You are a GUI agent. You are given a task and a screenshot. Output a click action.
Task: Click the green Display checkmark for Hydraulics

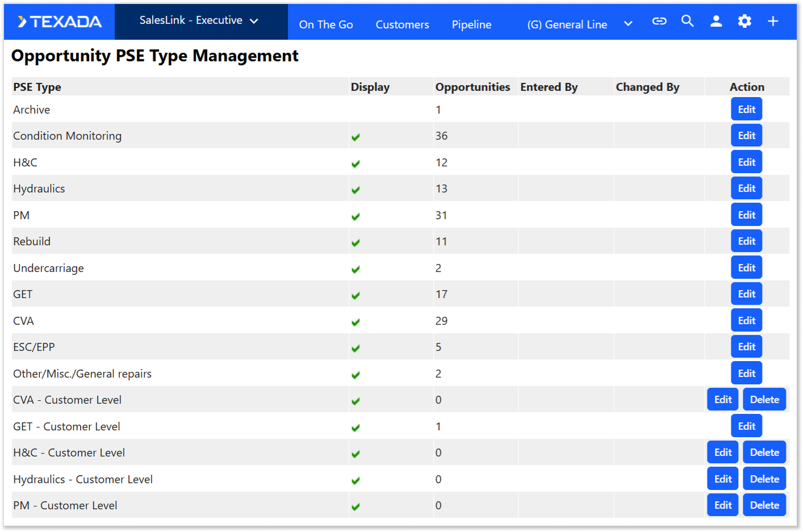[x=356, y=190]
